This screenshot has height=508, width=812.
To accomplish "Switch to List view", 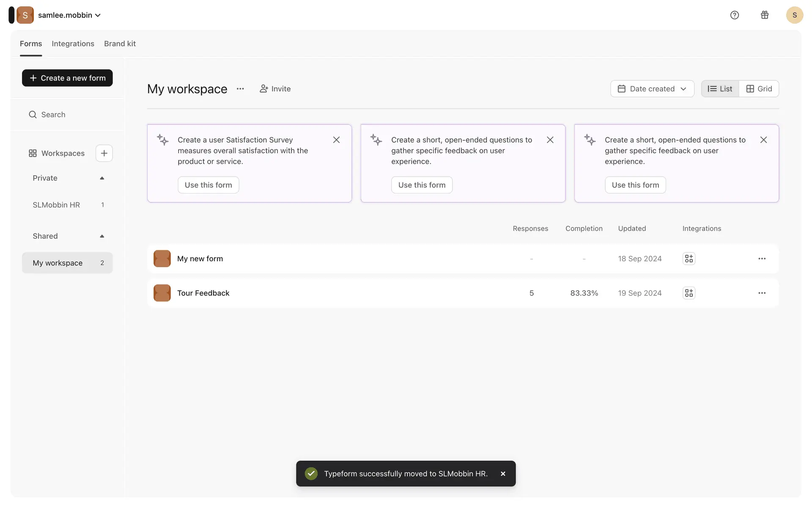I will pyautogui.click(x=720, y=89).
